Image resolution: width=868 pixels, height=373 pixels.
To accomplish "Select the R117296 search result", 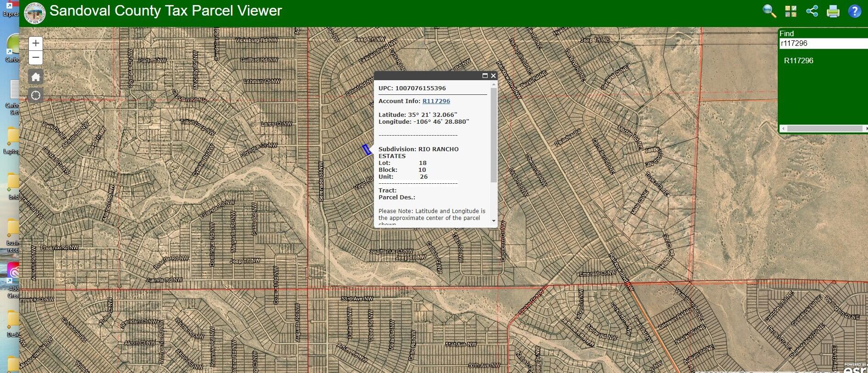I will [x=798, y=60].
